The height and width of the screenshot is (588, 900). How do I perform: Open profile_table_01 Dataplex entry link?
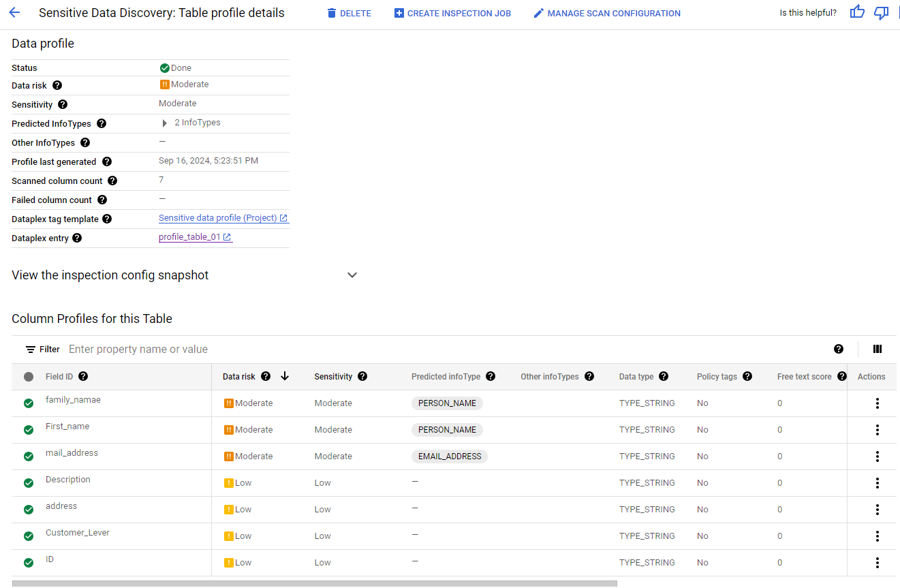pos(196,237)
